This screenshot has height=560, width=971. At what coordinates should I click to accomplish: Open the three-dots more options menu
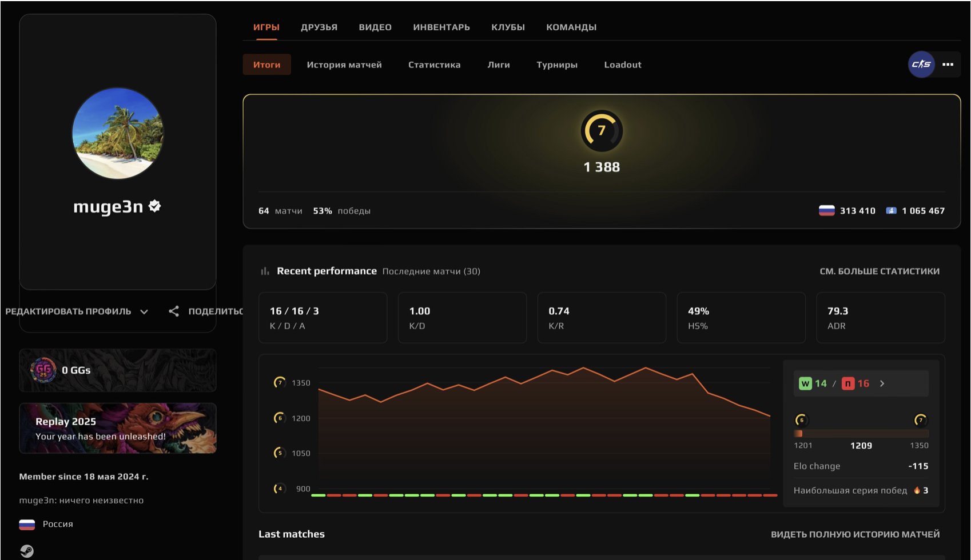tap(948, 65)
